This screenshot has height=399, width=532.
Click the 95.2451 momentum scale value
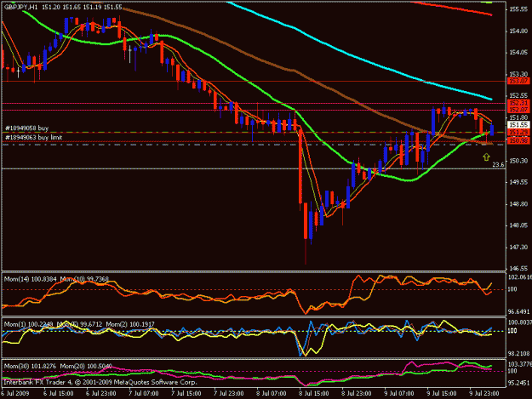coord(519,382)
